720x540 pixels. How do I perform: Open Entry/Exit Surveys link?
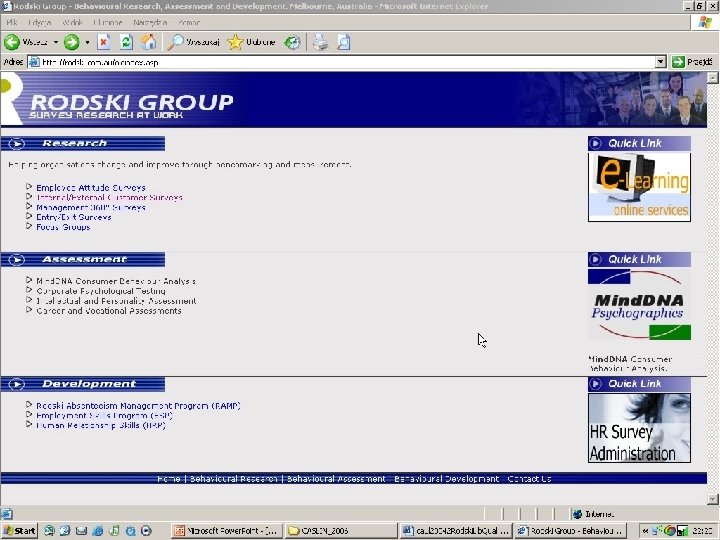point(73,217)
